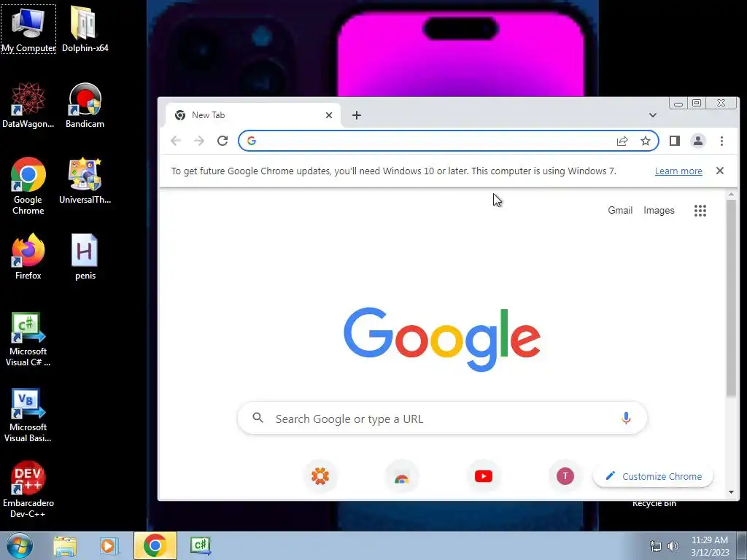Open a new tab with the plus button
This screenshot has width=747, height=560.
click(356, 115)
